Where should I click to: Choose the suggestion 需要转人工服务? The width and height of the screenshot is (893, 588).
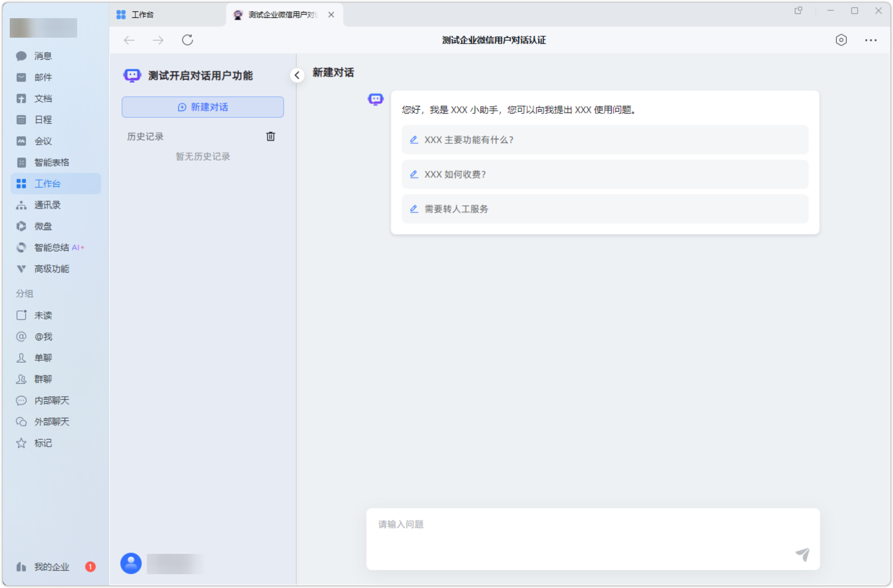pos(604,209)
